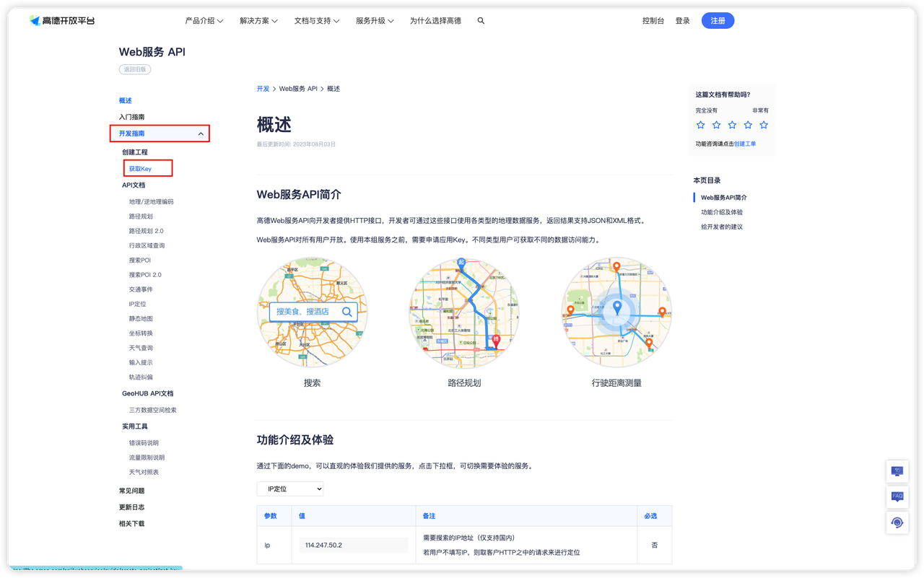
Task: Rate the document three stars
Action: (732, 125)
